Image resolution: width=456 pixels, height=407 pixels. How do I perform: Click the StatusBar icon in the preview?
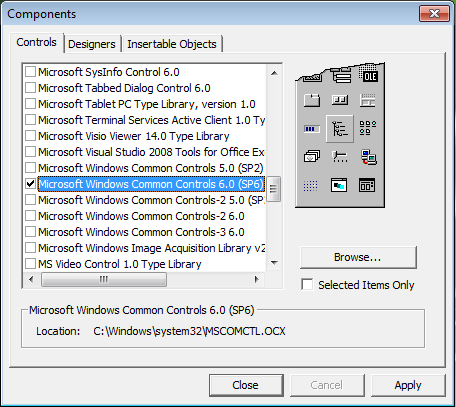368,100
